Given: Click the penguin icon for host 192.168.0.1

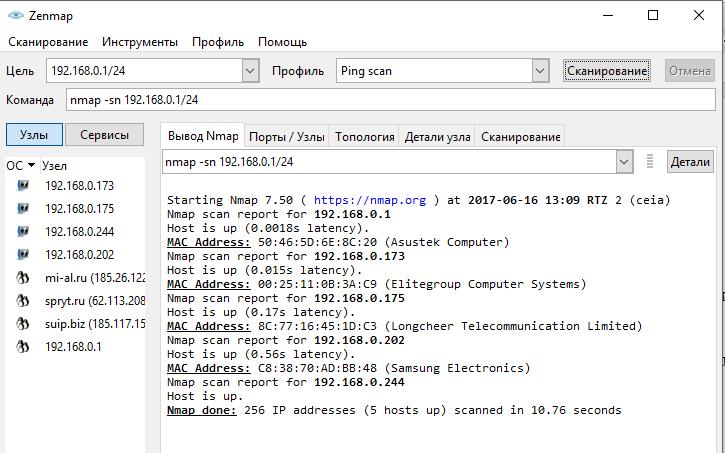Looking at the screenshot, I should 22,347.
